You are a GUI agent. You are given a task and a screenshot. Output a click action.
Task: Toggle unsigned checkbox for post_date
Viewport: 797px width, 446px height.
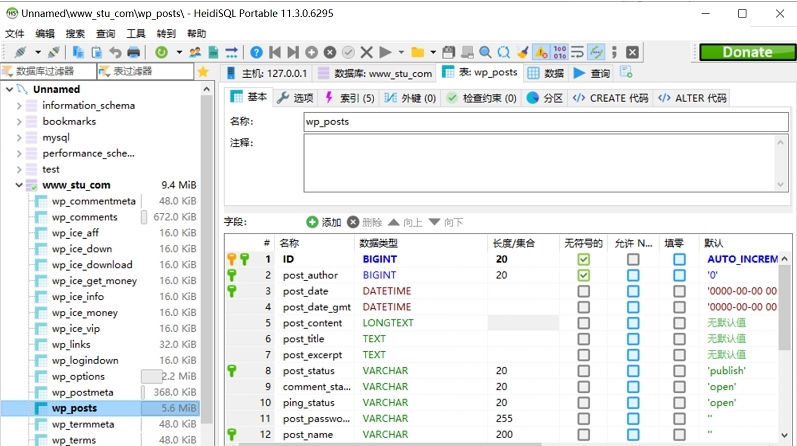pyautogui.click(x=584, y=291)
